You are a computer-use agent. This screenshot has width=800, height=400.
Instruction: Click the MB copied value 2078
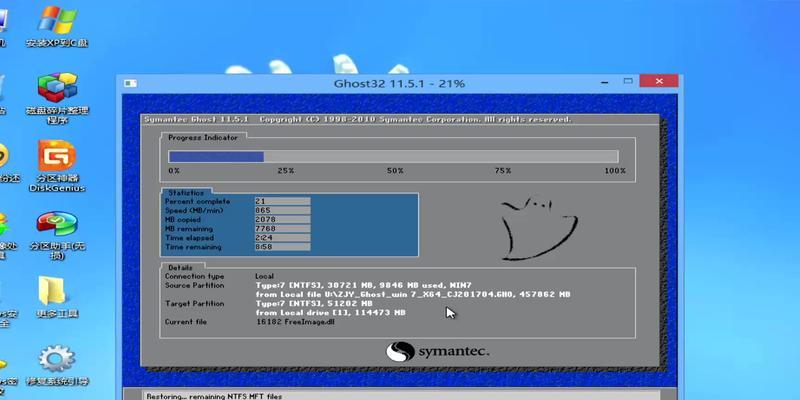pos(282,219)
